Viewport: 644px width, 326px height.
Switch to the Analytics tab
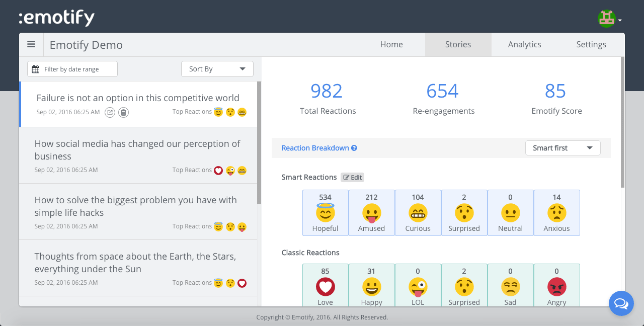pyautogui.click(x=524, y=44)
